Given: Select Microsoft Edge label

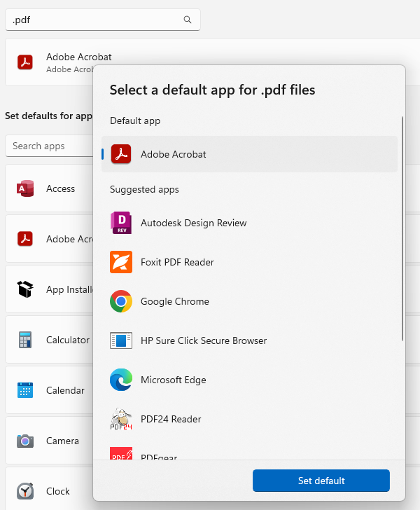Looking at the screenshot, I should pyautogui.click(x=174, y=380).
